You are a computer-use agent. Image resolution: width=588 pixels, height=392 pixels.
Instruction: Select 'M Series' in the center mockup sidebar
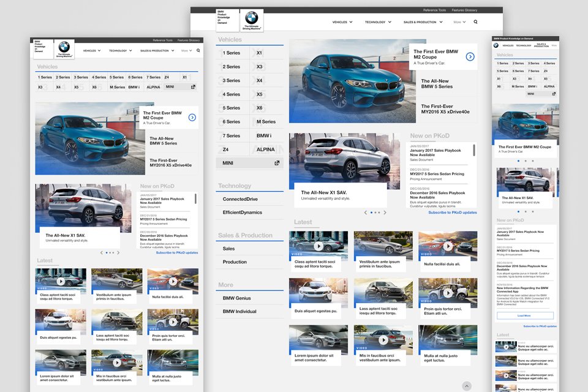point(266,121)
